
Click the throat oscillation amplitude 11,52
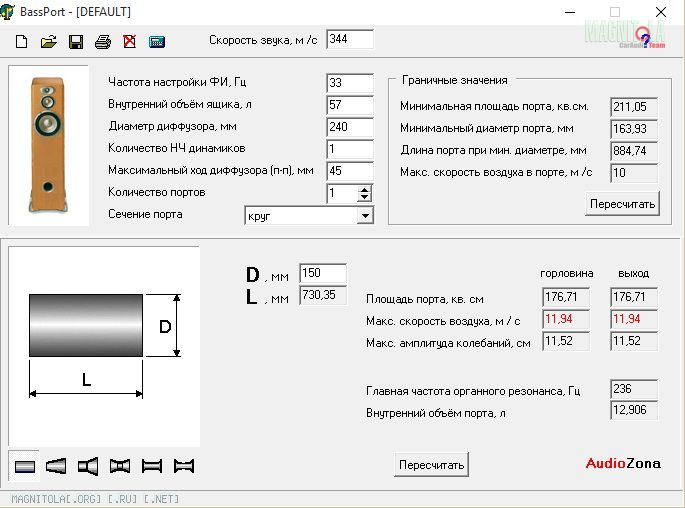[x=566, y=341]
